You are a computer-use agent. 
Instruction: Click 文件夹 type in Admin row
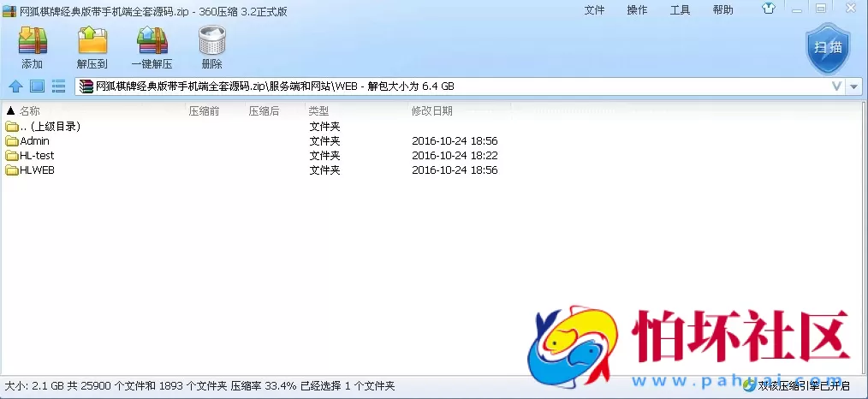[x=324, y=141]
